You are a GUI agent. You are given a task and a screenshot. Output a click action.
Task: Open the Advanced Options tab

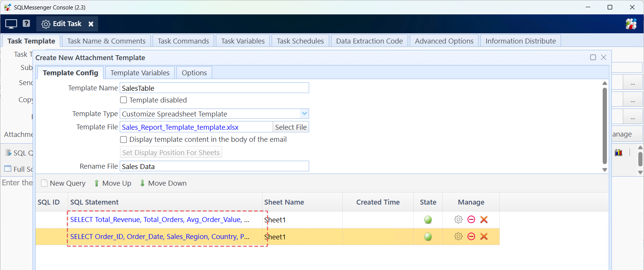(x=444, y=41)
